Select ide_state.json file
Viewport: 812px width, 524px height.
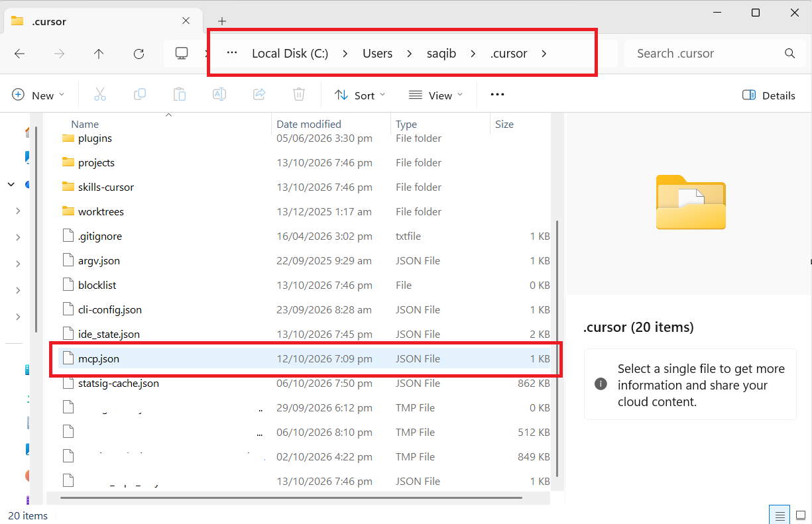[x=306, y=334]
